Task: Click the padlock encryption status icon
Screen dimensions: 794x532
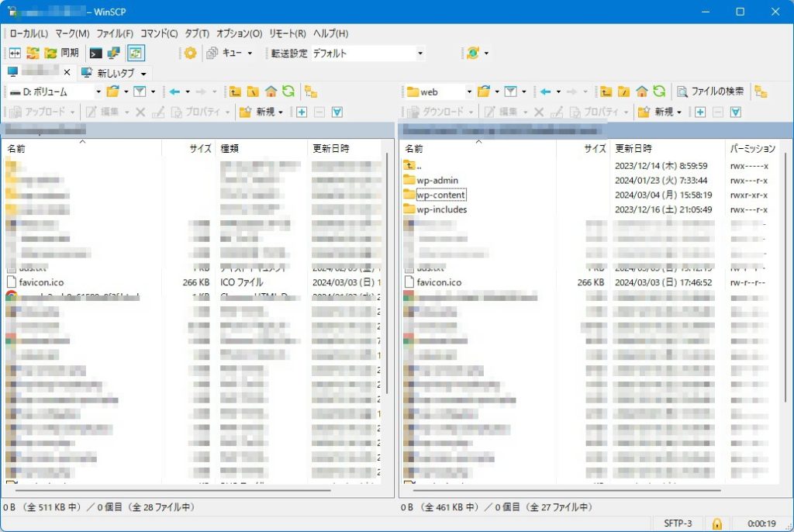Action: 717,523
